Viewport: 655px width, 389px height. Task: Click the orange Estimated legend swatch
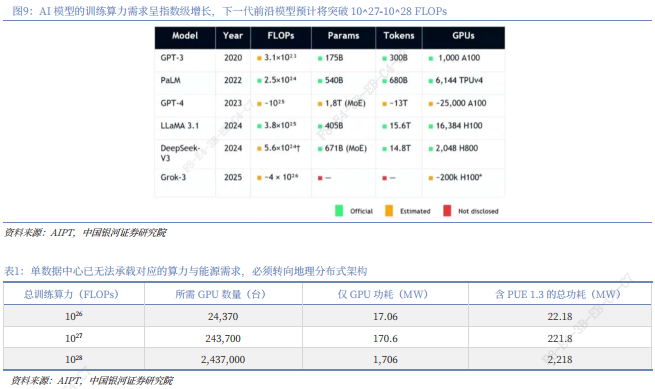click(x=388, y=211)
